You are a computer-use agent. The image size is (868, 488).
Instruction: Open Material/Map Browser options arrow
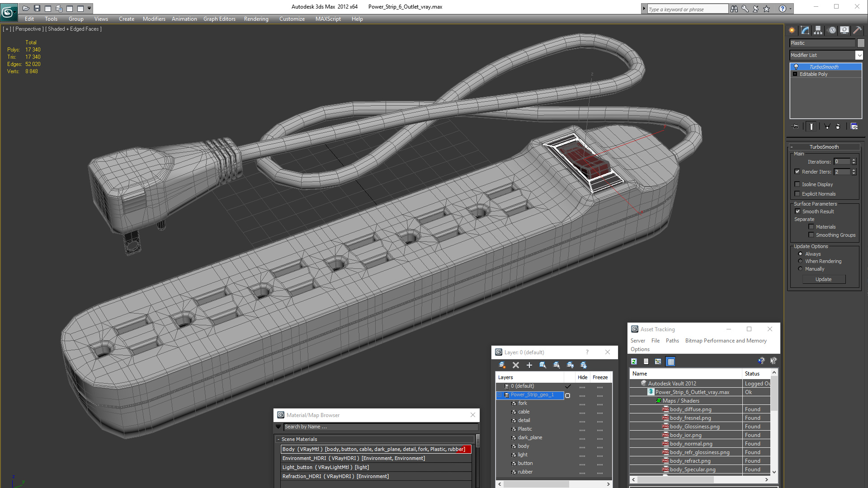(278, 427)
